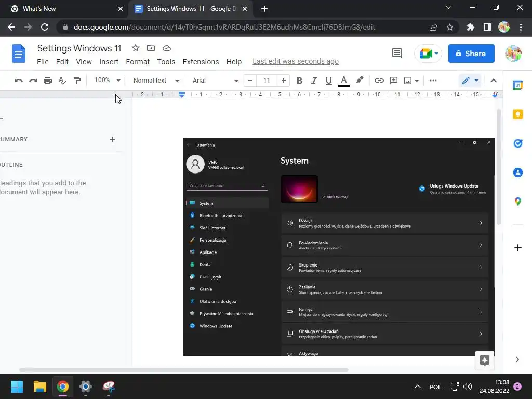Click the Insert image icon
Viewport: 532px width, 399px height.
(407, 81)
